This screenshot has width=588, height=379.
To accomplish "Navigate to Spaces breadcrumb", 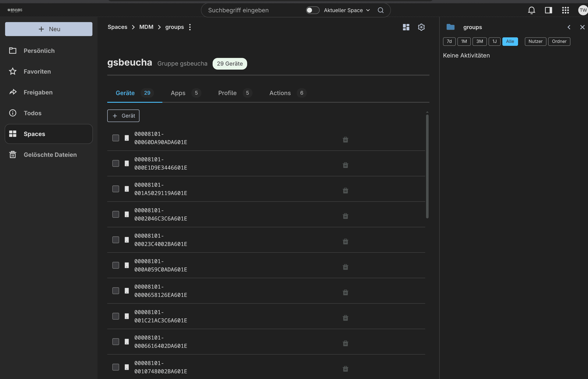I will click(117, 27).
